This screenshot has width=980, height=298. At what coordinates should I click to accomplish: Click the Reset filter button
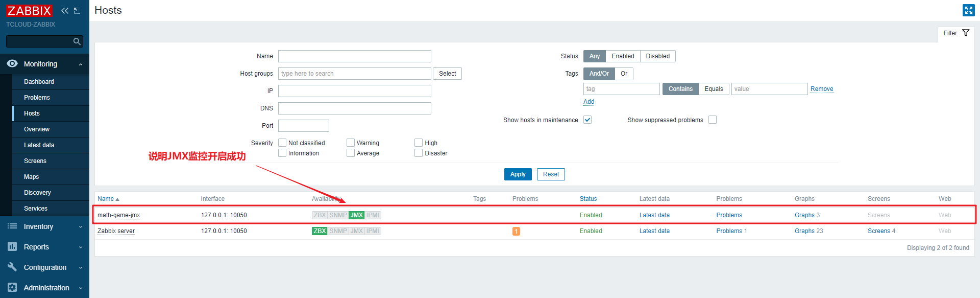pos(551,174)
